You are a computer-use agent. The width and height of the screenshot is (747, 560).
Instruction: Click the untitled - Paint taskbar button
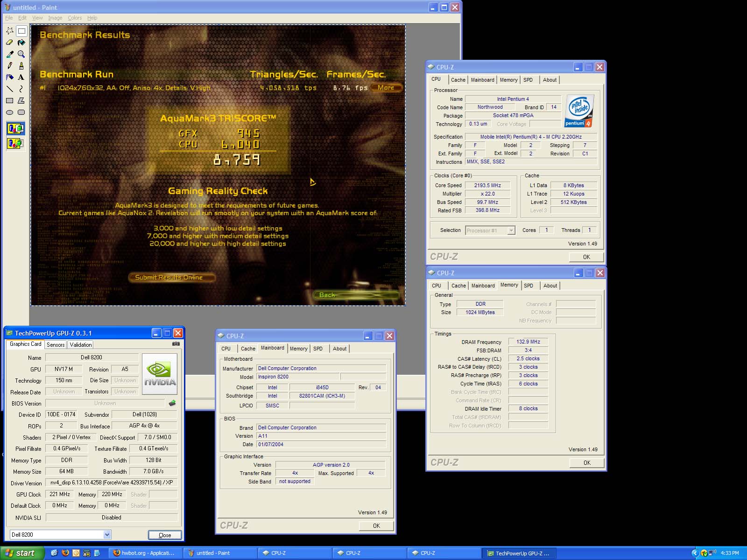219,553
